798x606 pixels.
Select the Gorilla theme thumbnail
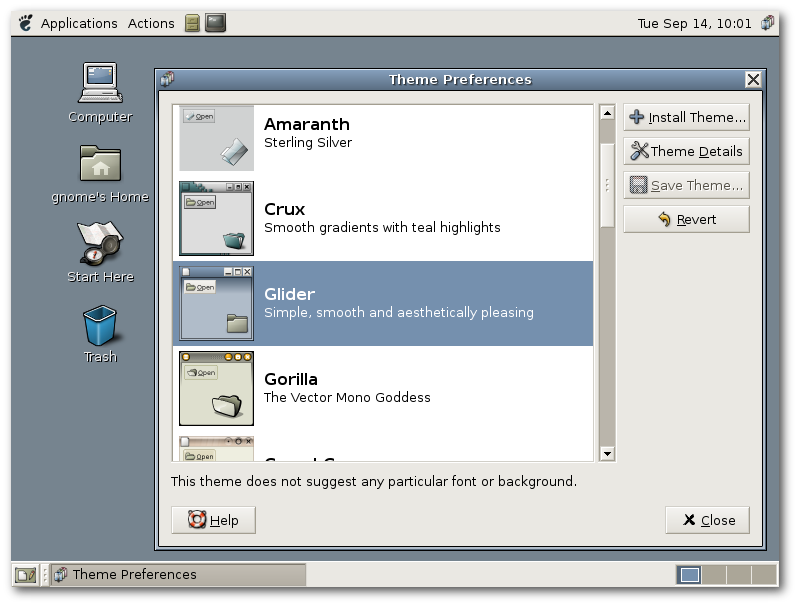click(x=216, y=388)
